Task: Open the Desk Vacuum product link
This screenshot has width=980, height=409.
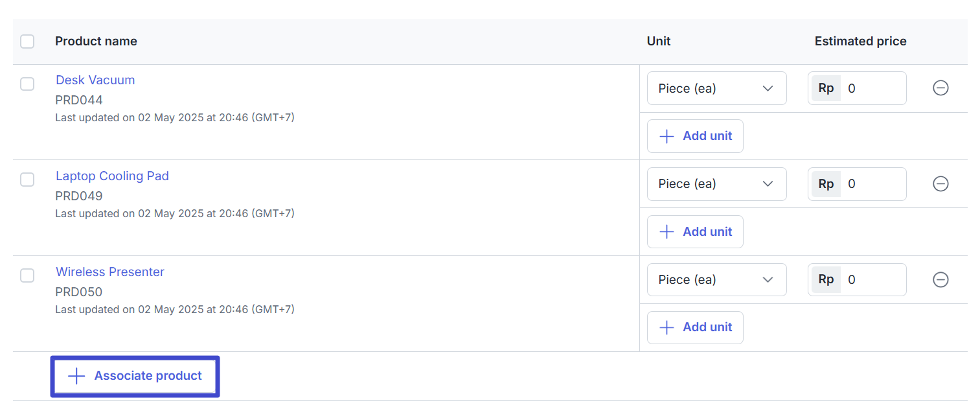Action: click(95, 80)
